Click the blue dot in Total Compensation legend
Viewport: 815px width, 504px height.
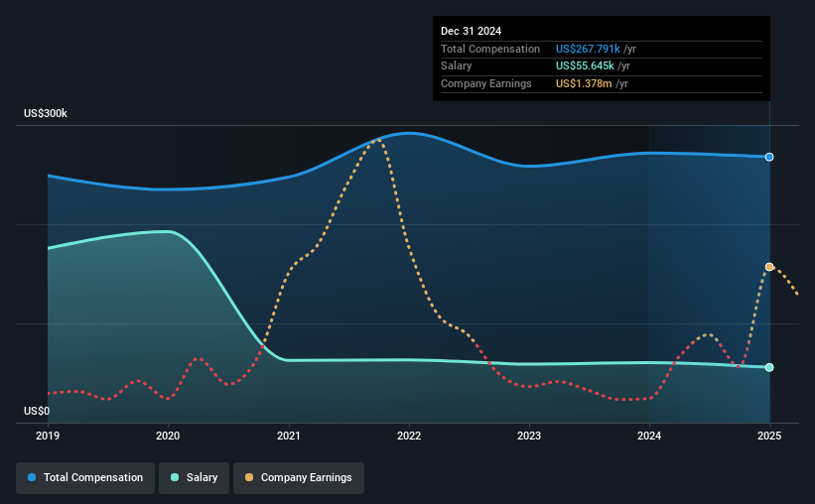point(32,477)
